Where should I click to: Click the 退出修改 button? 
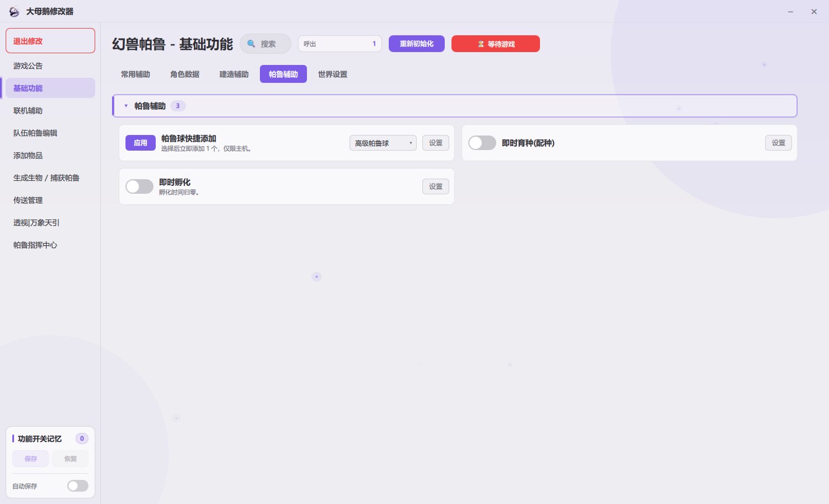click(50, 41)
